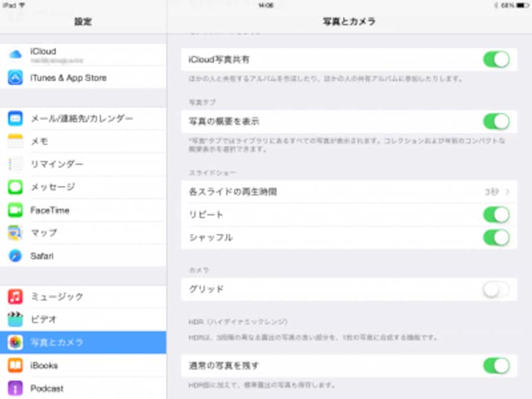Tap the battery icon in status bar
Viewport: 532px width, 399px height.
pyautogui.click(x=523, y=5)
